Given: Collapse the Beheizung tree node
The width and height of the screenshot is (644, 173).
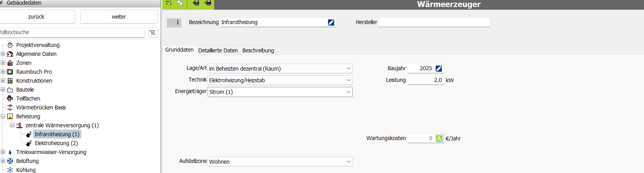Looking at the screenshot, I should [3, 116].
